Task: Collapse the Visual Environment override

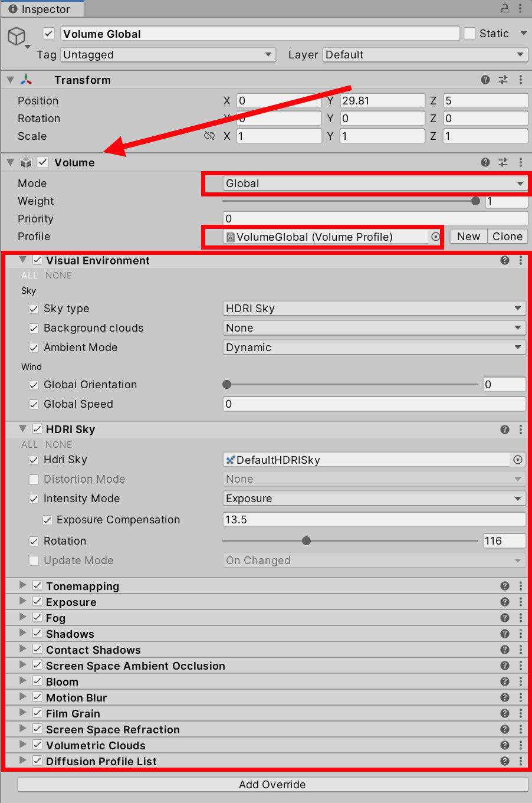Action: 22,260
